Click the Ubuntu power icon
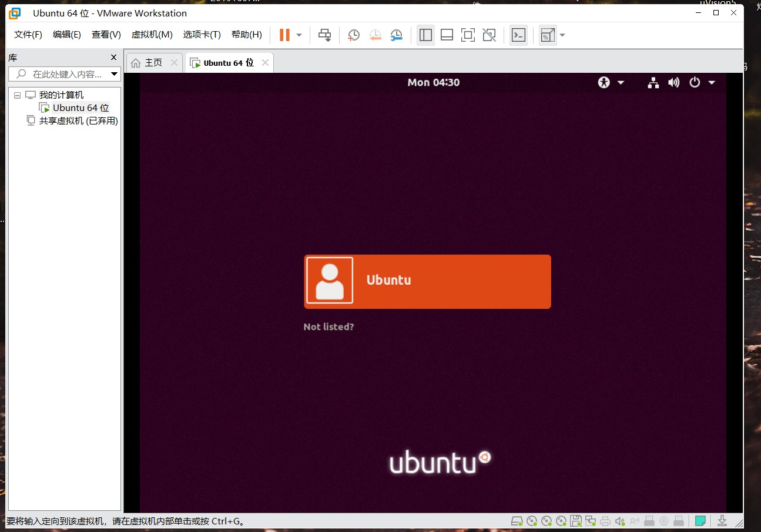 tap(695, 82)
